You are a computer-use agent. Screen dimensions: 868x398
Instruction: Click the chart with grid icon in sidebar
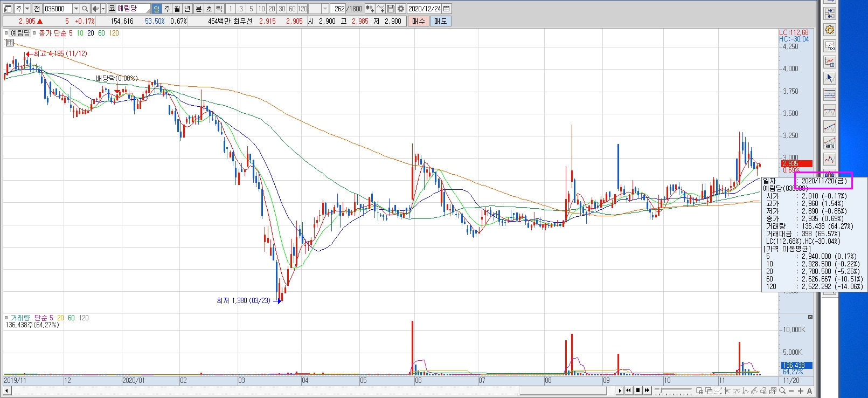click(830, 62)
